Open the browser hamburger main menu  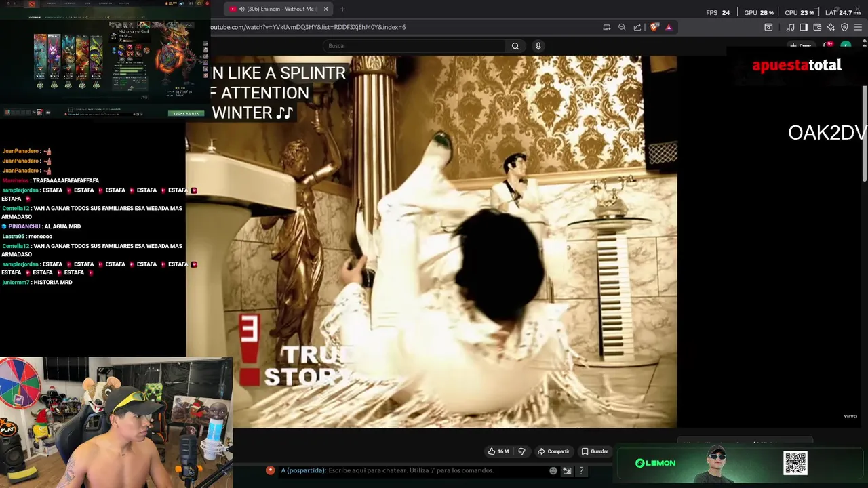[x=859, y=27]
